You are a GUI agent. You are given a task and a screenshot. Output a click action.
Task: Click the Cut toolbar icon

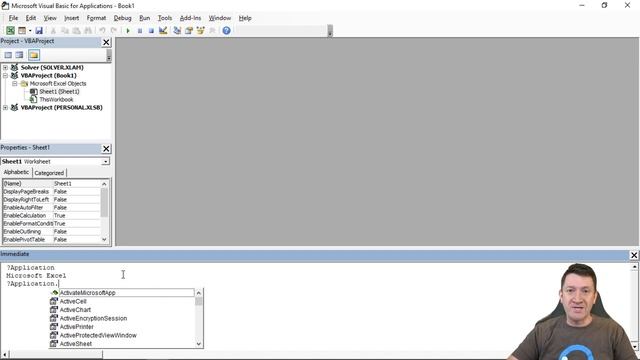click(x=53, y=31)
